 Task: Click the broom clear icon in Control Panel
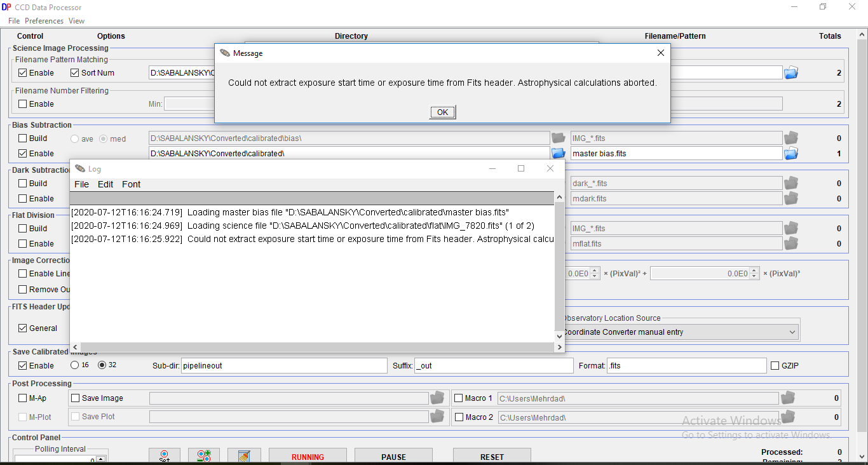click(244, 456)
